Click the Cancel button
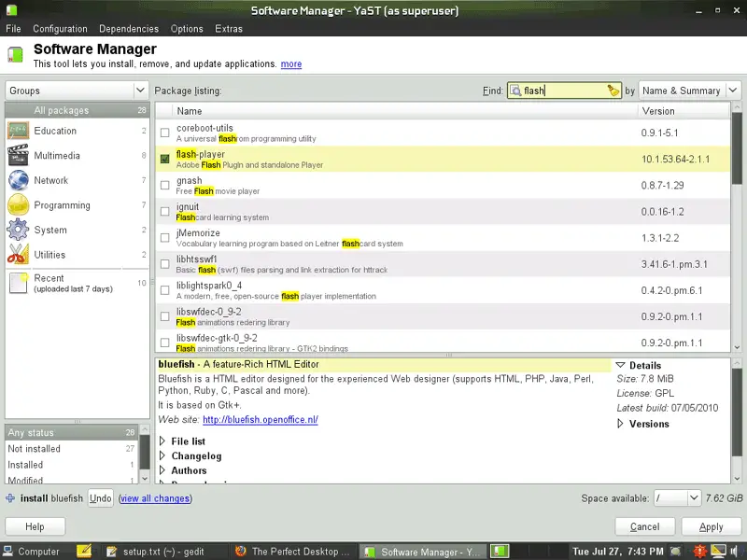The image size is (747, 560). [x=645, y=526]
